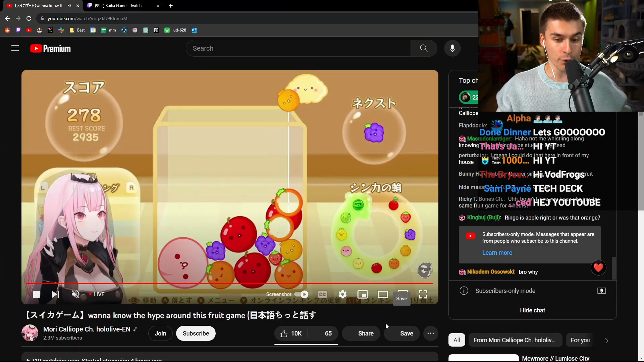Save video to playlist
This screenshot has height=362, width=644.
point(402,334)
